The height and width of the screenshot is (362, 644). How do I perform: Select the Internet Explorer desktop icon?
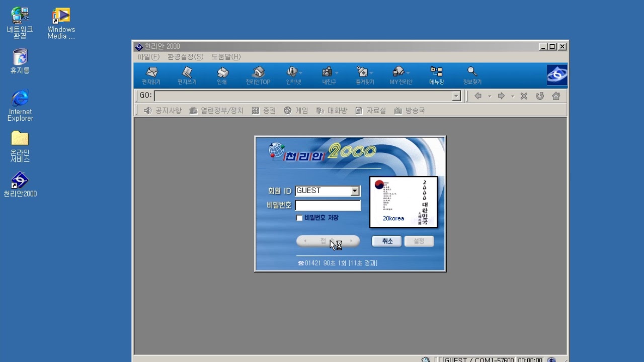pos(20,106)
